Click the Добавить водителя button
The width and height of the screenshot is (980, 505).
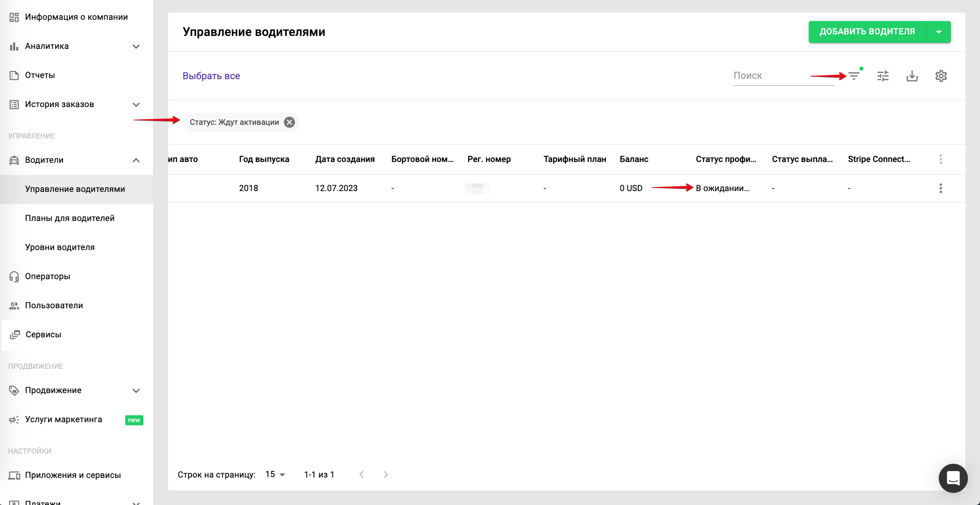tap(867, 32)
